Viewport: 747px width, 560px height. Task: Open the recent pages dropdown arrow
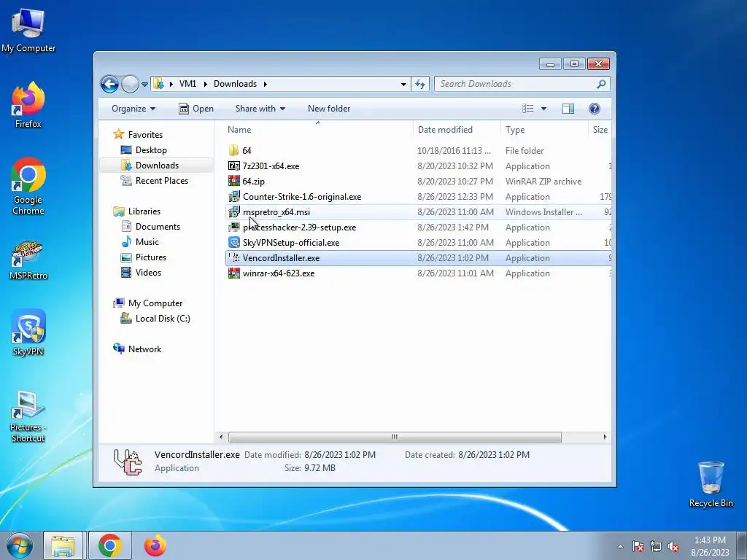[x=144, y=85]
